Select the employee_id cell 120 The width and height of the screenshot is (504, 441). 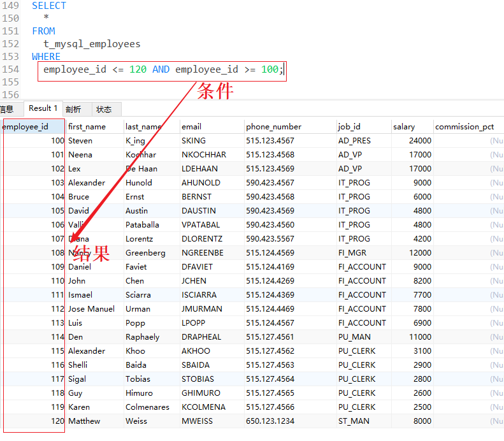[x=33, y=421]
